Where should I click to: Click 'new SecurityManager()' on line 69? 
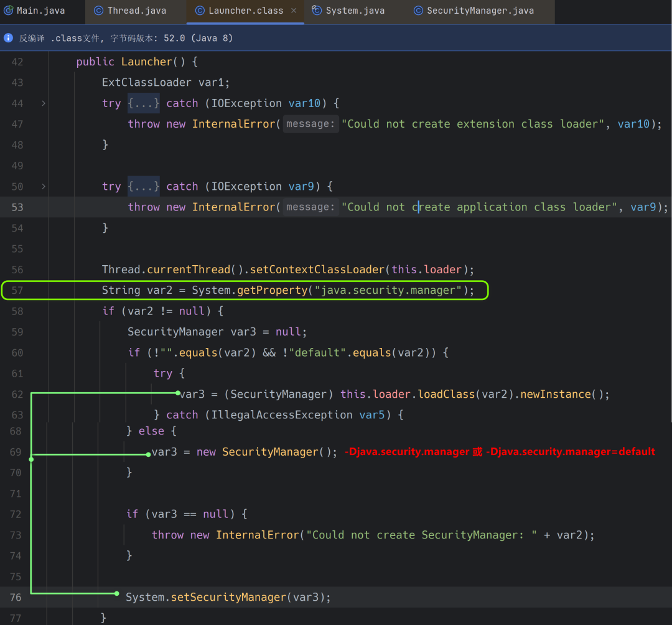(263, 452)
